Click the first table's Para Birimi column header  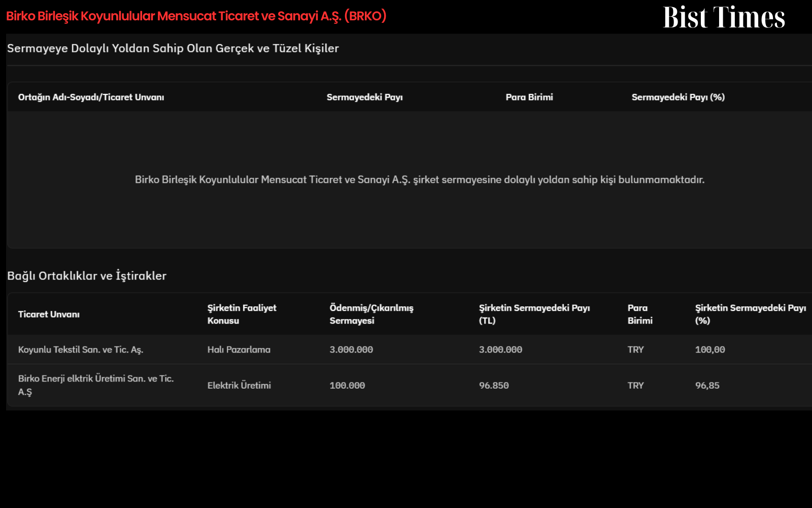[x=529, y=97]
